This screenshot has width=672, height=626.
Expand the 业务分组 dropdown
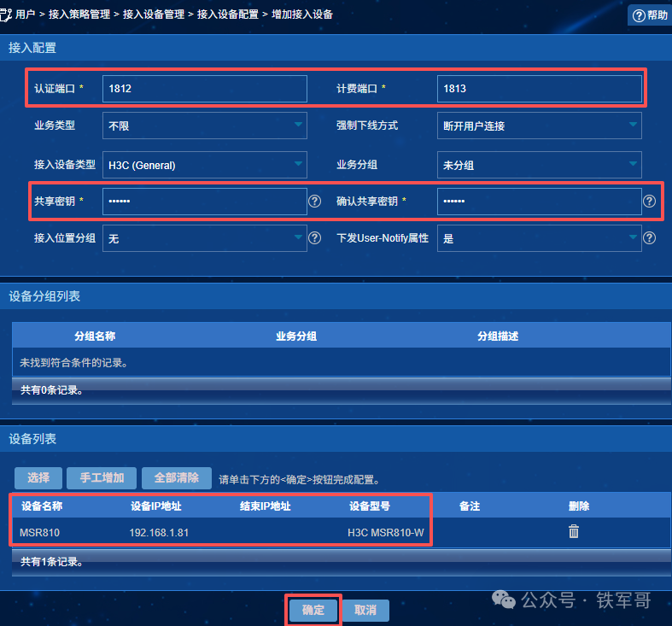tap(539, 165)
